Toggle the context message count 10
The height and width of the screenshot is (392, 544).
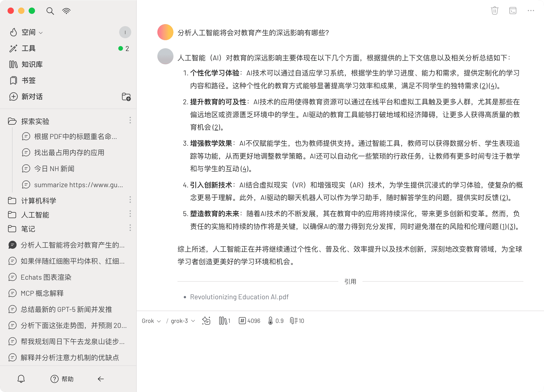(x=297, y=321)
